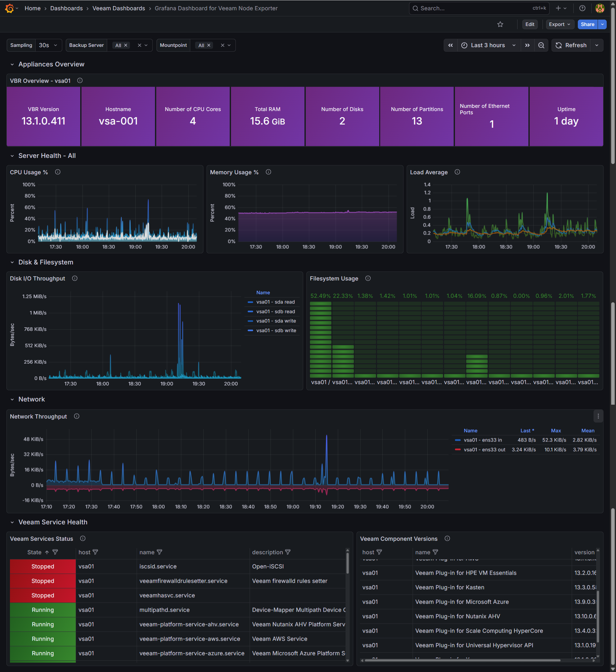Click info icon beside CPU Usage %

58,172
